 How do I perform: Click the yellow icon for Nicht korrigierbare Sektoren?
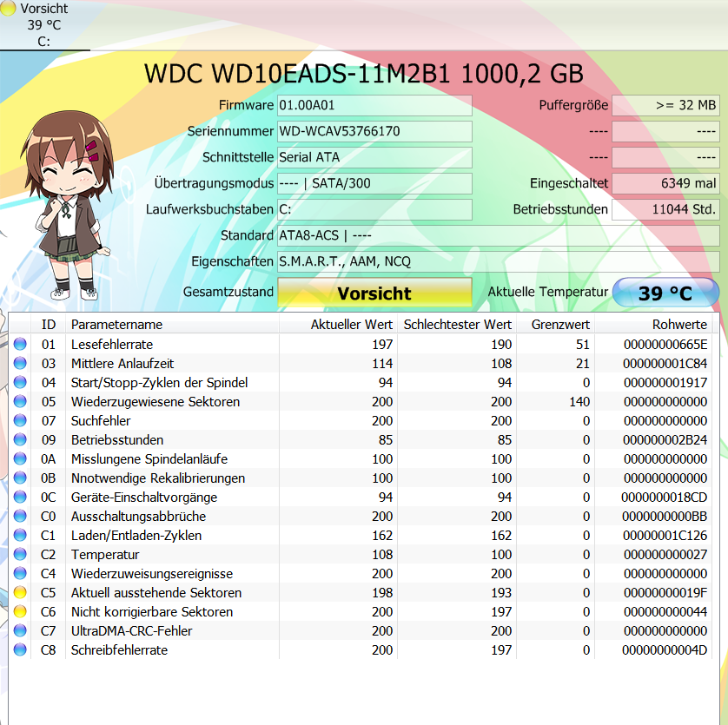click(20, 611)
